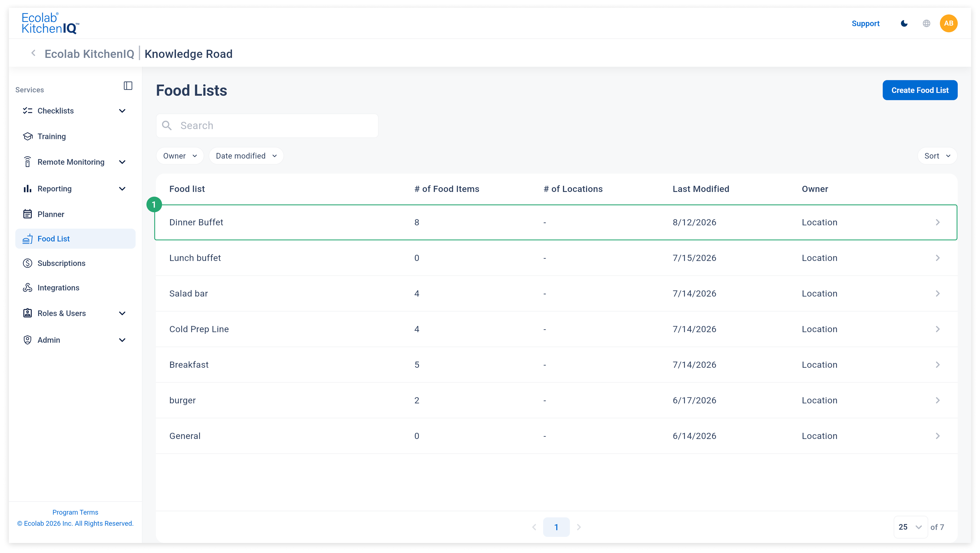The image size is (980, 553).
Task: Click the Create Food List button
Action: [x=920, y=90]
